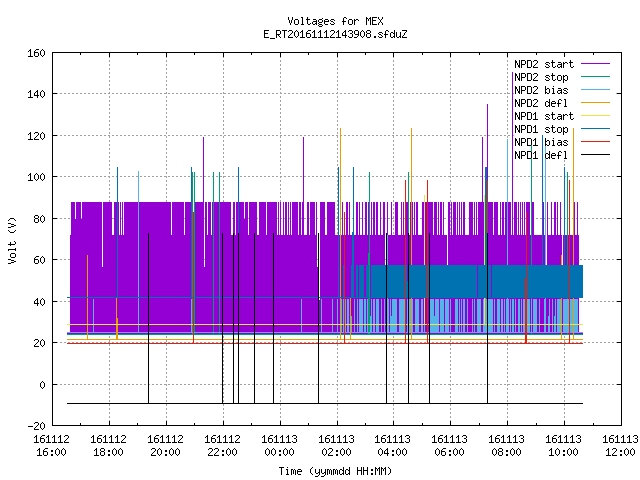This screenshot has height=480, width=640.
Task: Click the yellow NPD1 start legend line
Action: point(596,116)
